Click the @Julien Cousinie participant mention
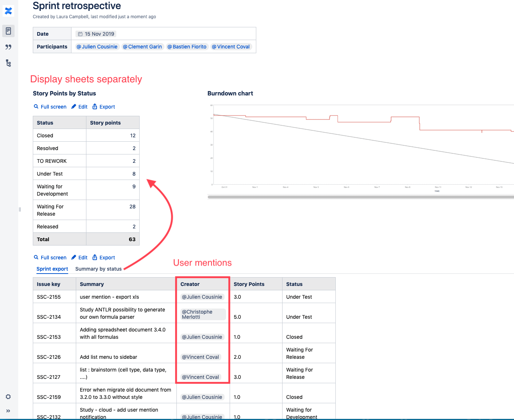The image size is (514, 420). coord(97,47)
